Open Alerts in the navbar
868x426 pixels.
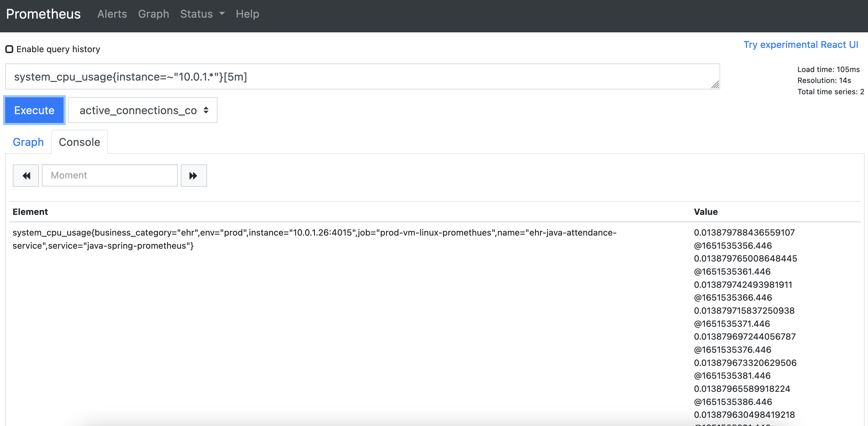point(112,14)
